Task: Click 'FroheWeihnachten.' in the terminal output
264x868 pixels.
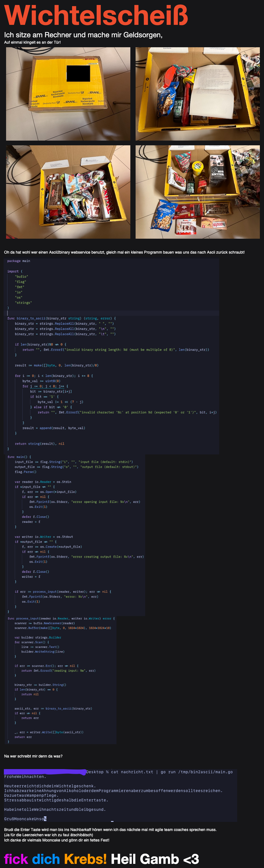Action: point(25,777)
